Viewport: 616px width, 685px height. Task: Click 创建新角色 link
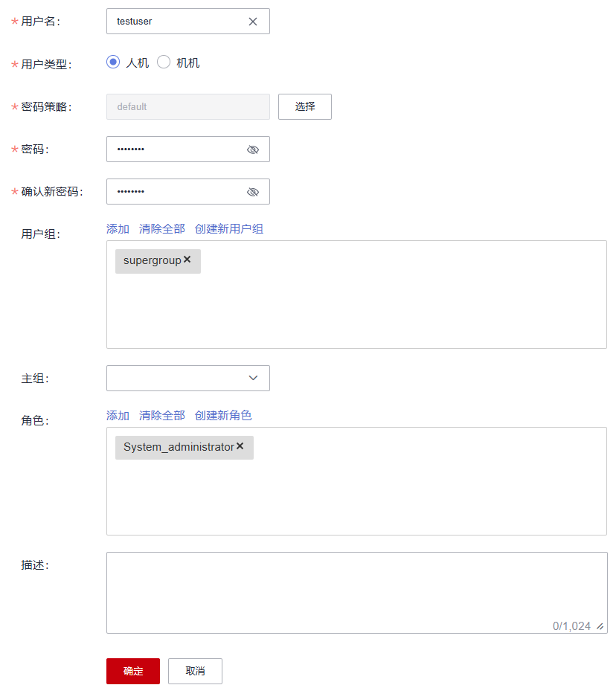click(x=223, y=416)
